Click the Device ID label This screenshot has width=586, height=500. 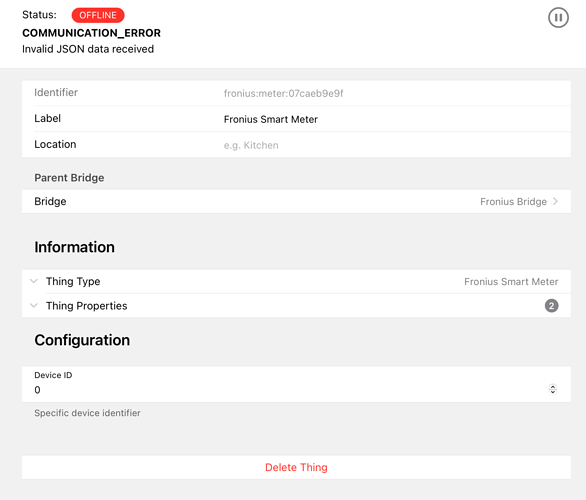pos(53,375)
